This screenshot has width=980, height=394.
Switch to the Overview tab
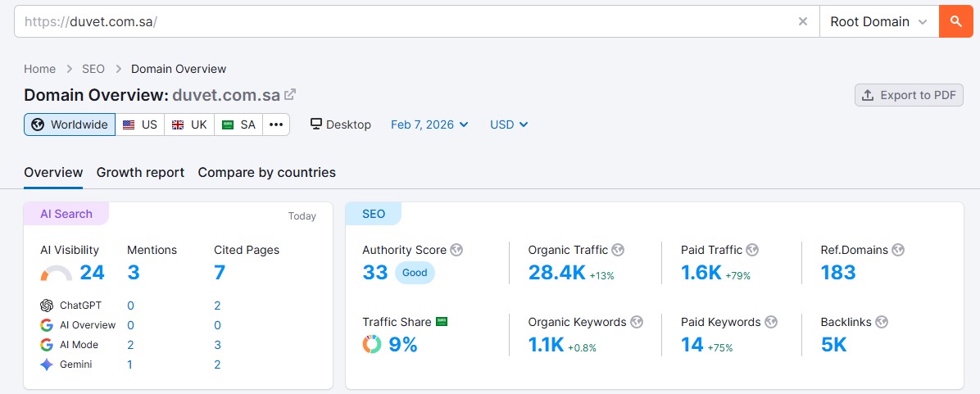click(53, 172)
